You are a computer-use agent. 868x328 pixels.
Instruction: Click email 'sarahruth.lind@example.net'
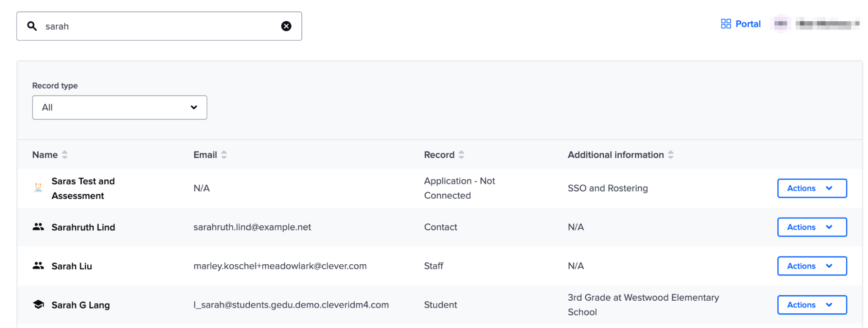tap(252, 227)
